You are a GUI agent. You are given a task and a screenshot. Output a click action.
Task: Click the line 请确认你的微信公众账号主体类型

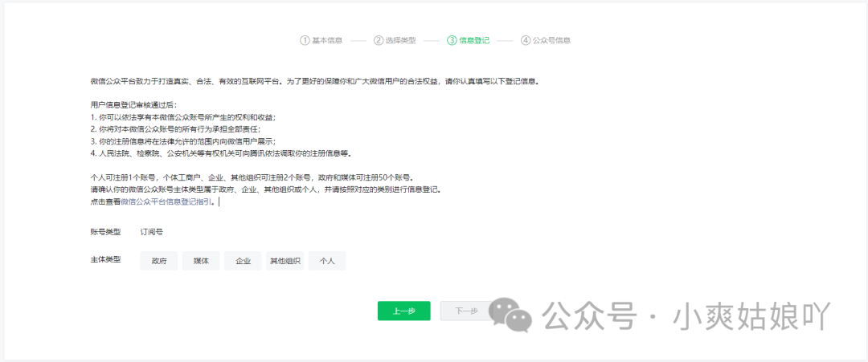[265, 189]
